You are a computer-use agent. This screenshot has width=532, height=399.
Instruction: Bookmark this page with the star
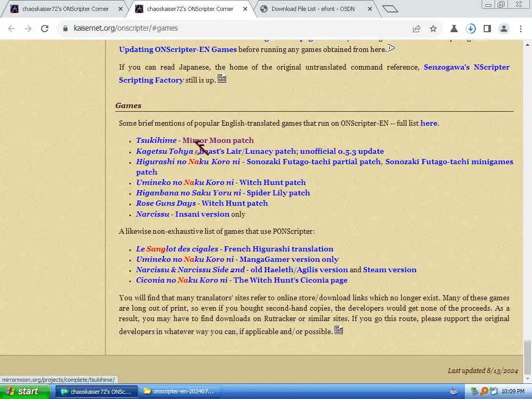pos(433,29)
